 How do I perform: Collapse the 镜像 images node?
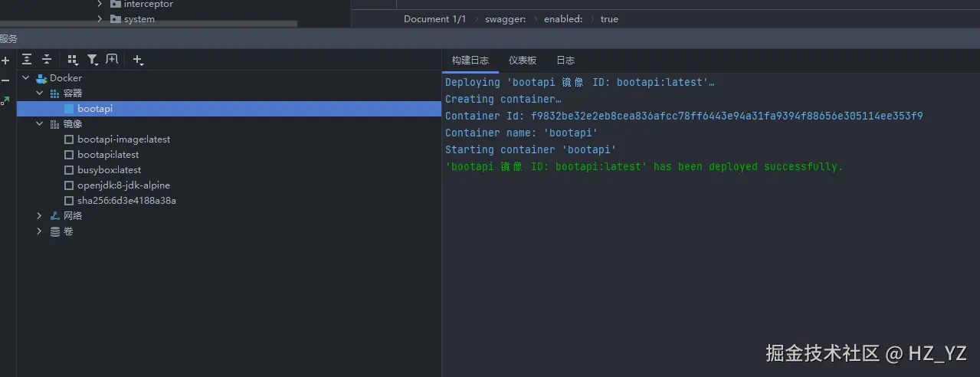click(40, 124)
